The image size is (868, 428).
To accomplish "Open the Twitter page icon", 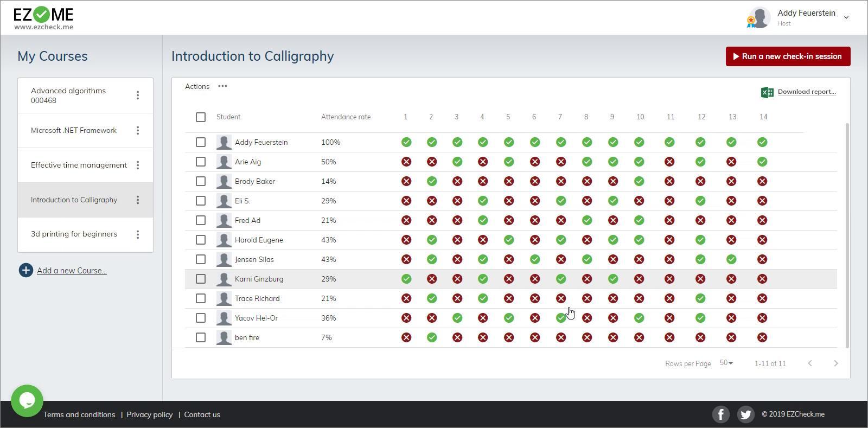I will (745, 414).
